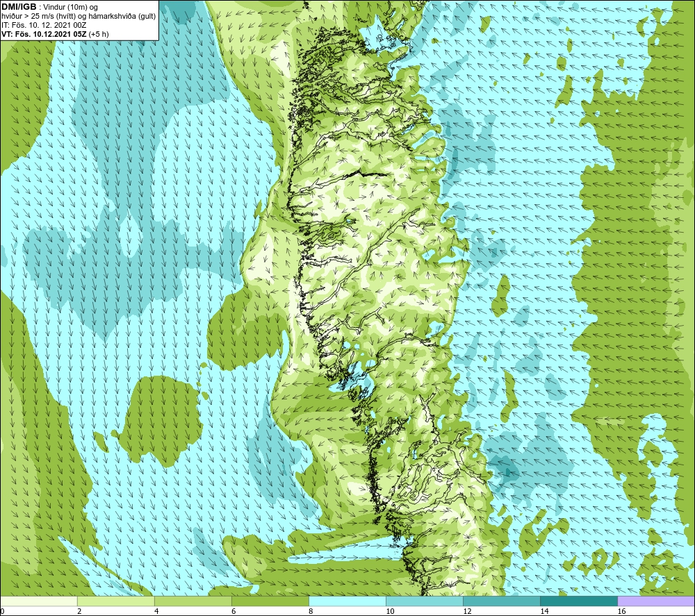The width and height of the screenshot is (695, 616).
Task: Click legend label '10'
Action: point(390,611)
